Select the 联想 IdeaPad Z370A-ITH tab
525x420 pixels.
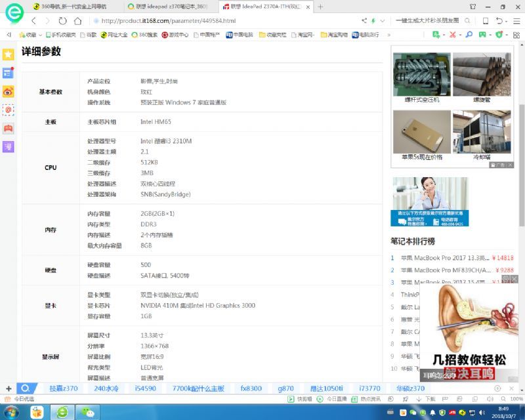266,7
